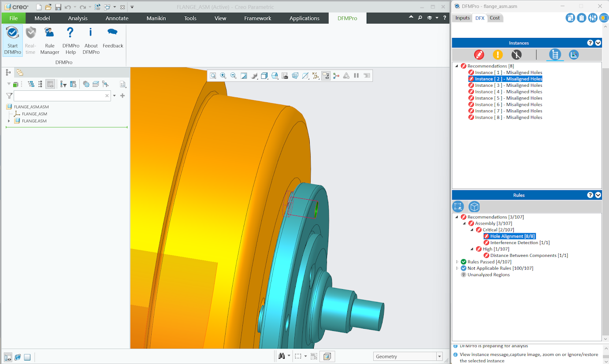Click the Layers icon in model tree toolbar
Screen dimensions: 609x364
point(96,84)
